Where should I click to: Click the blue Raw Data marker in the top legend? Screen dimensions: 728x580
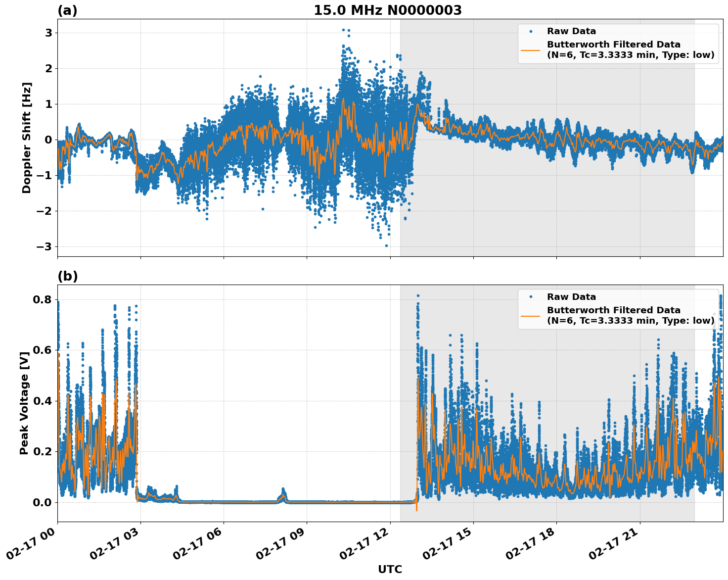pyautogui.click(x=531, y=32)
